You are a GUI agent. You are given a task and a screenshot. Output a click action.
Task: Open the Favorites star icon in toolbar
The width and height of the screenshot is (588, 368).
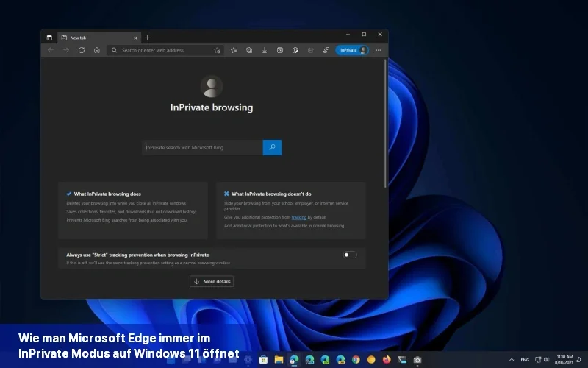[234, 50]
